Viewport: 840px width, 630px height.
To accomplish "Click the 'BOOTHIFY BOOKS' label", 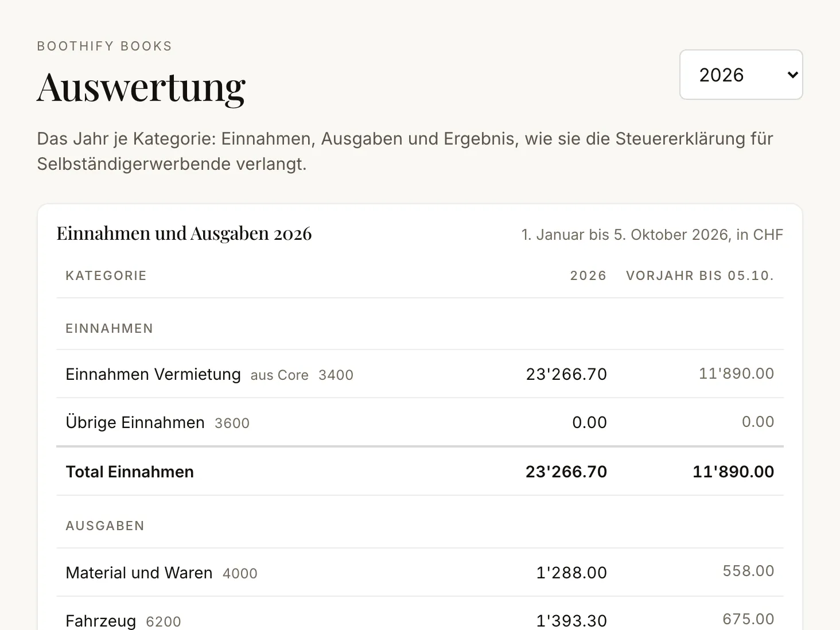I will pos(104,46).
